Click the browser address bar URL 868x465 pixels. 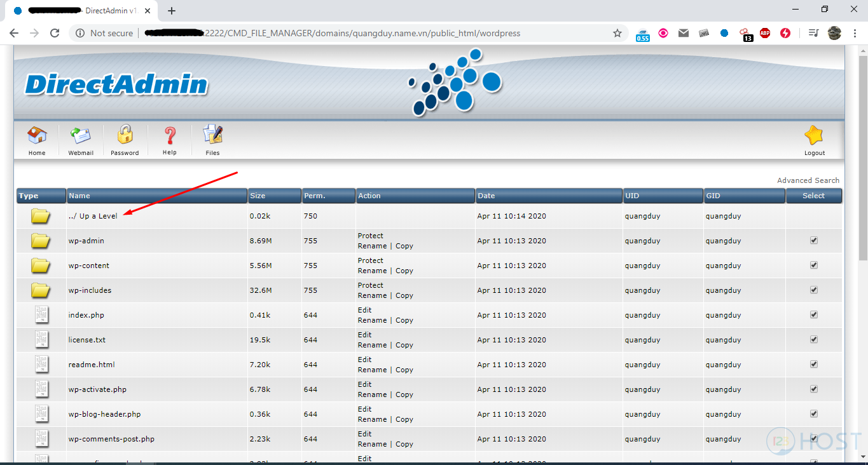tap(333, 33)
